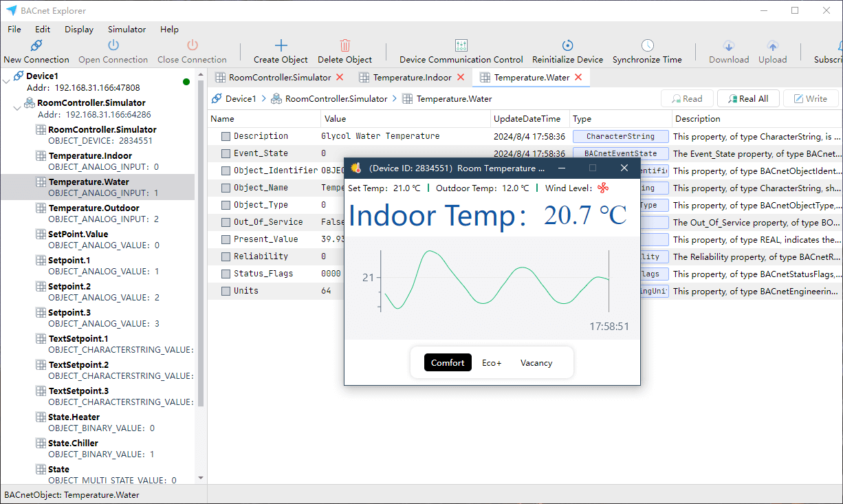The image size is (843, 504).
Task: Select TextSetpoint.2 object in tree
Action: (x=78, y=364)
